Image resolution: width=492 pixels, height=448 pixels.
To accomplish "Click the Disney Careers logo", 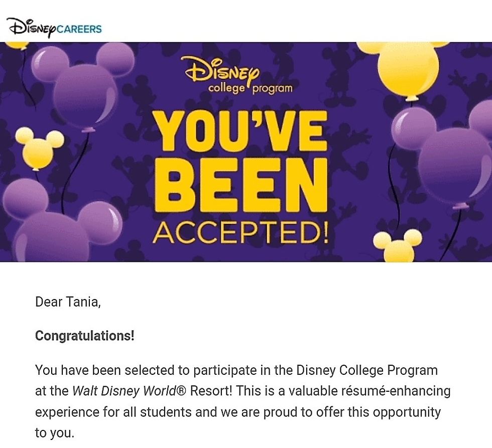I will 54,27.
